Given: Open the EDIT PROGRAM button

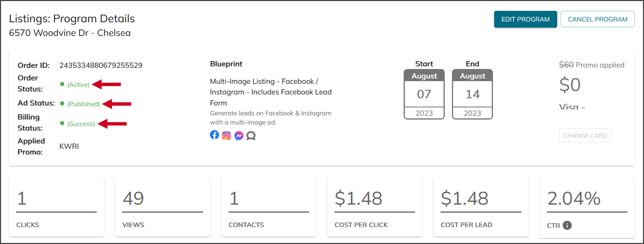Looking at the screenshot, I should pyautogui.click(x=525, y=19).
